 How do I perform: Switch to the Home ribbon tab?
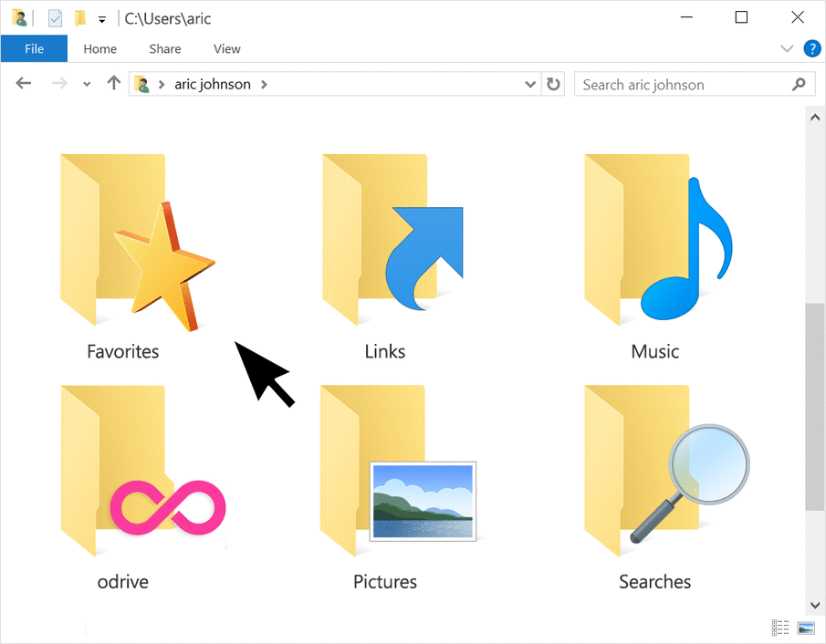pos(100,49)
